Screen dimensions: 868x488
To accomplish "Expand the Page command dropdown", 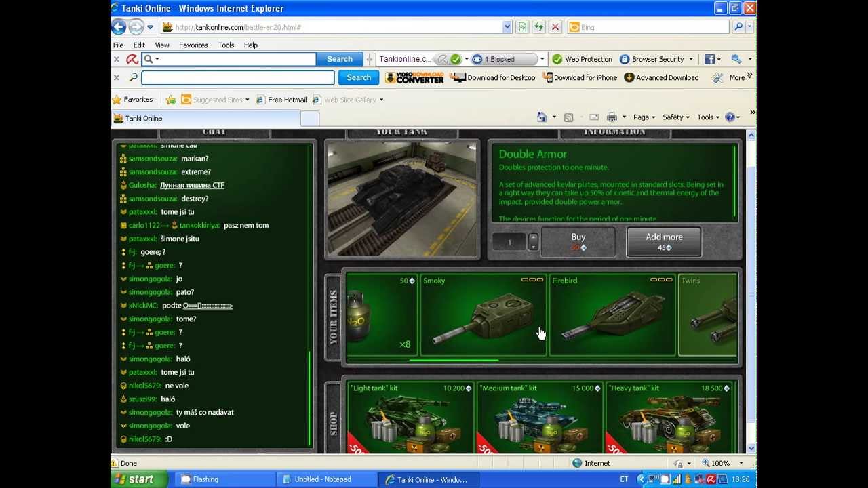I will pyautogui.click(x=644, y=117).
